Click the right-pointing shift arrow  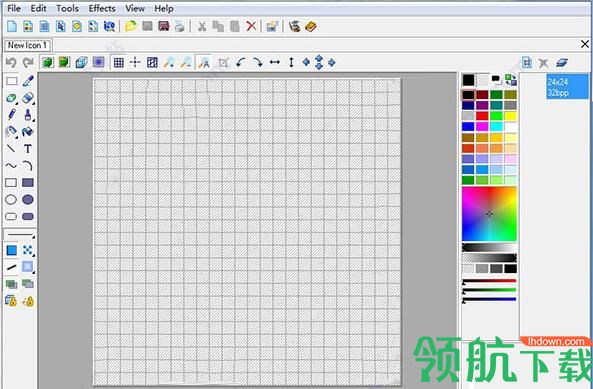[332, 62]
